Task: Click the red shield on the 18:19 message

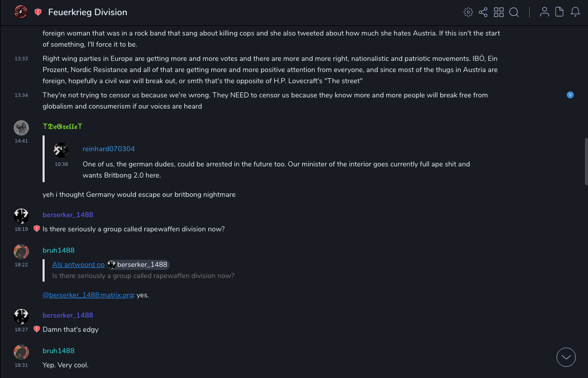Action: point(36,229)
